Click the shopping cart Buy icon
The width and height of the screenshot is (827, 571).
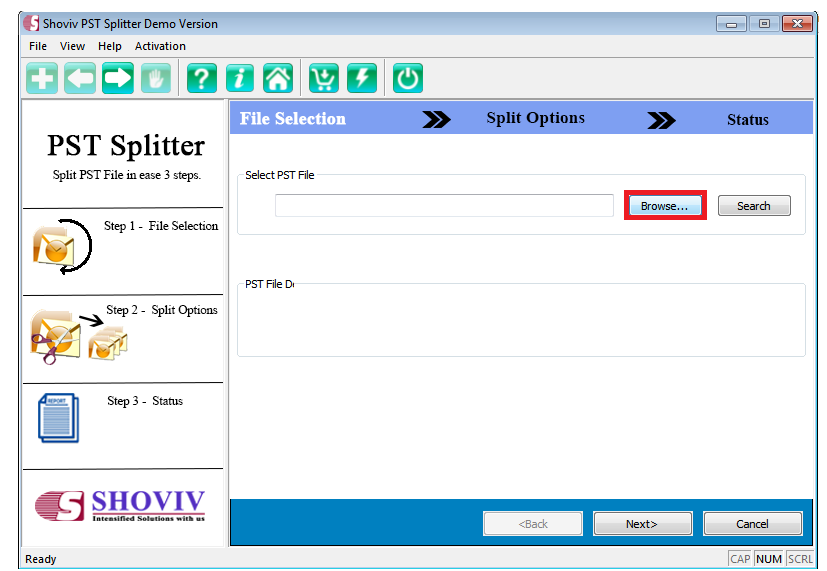[324, 79]
